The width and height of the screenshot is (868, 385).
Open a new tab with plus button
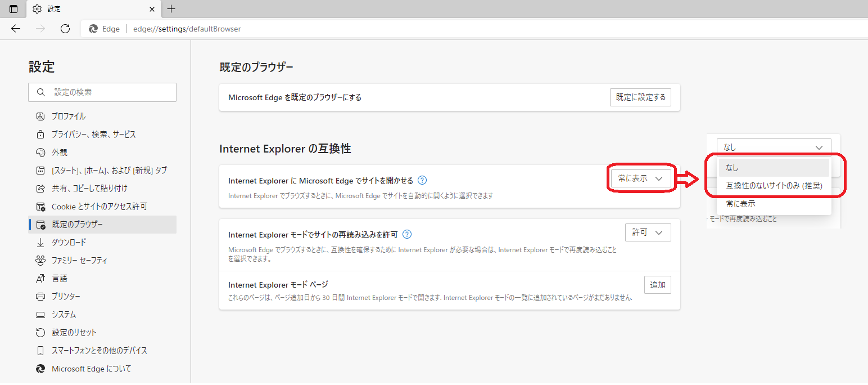coord(171,9)
